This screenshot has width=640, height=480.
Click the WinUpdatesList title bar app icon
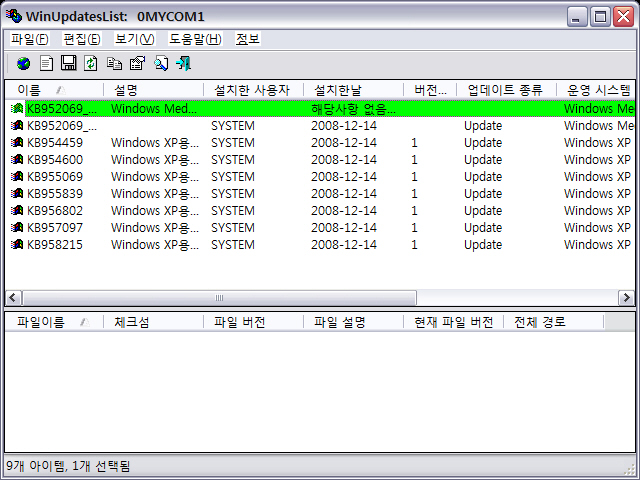tap(14, 16)
